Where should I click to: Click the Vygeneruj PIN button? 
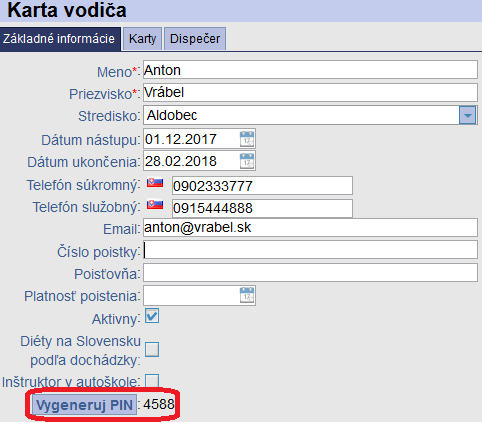[x=85, y=405]
